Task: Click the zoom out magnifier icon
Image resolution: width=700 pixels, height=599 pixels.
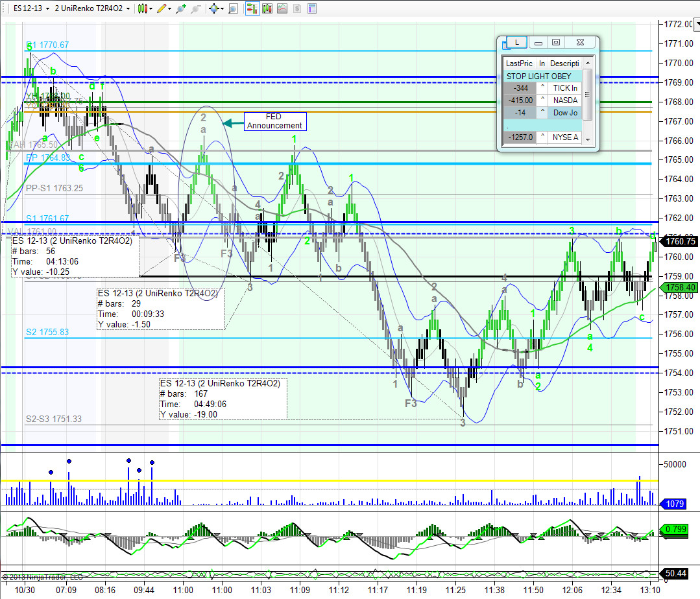Action: click(x=195, y=8)
